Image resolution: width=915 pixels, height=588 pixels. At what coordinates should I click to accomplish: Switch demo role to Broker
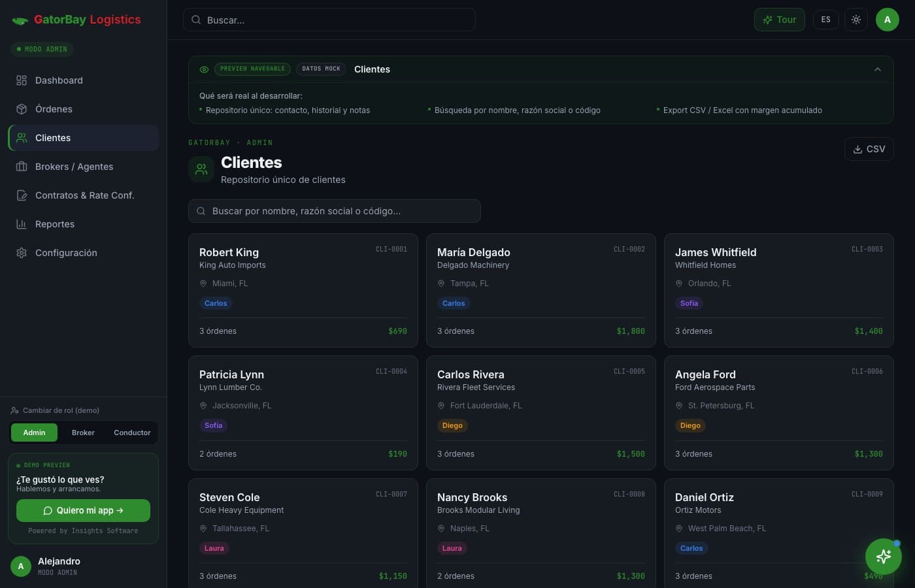(83, 433)
